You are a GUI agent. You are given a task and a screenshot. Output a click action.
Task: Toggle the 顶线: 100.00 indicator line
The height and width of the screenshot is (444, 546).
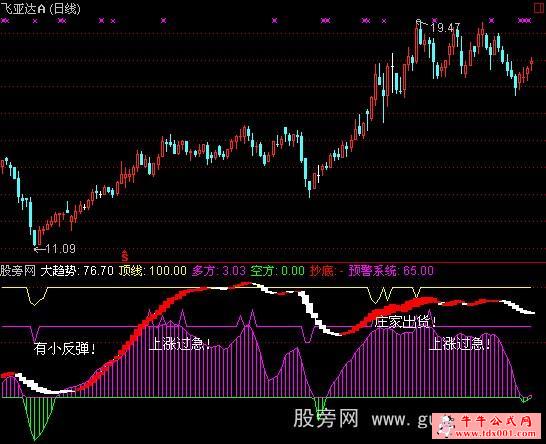[153, 271]
